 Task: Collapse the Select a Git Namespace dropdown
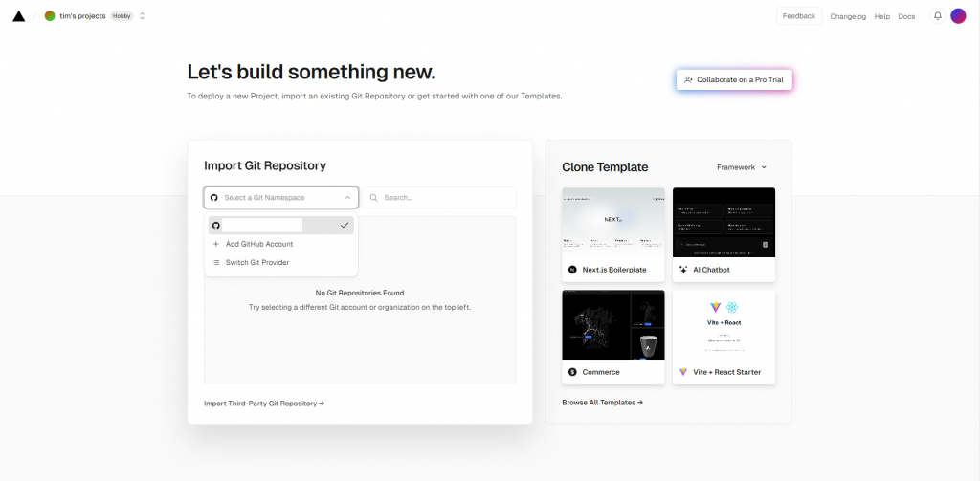[x=280, y=197]
